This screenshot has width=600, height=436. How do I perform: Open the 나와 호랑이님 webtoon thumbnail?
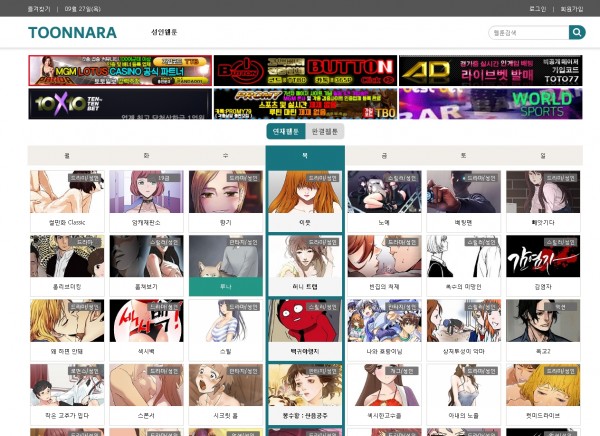coord(384,321)
